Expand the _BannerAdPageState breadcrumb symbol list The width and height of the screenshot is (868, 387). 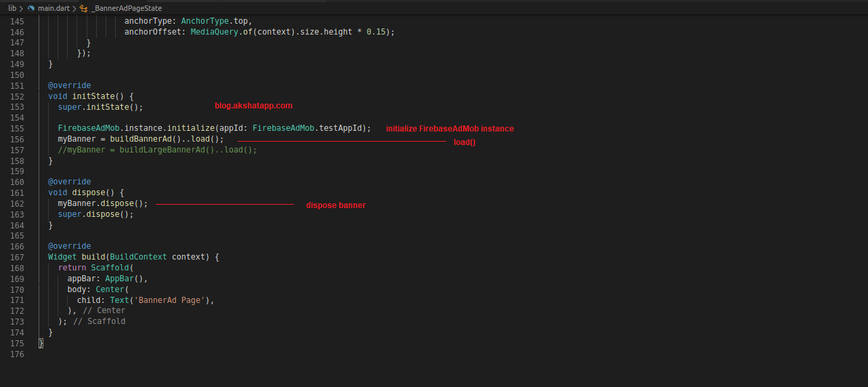(126, 8)
